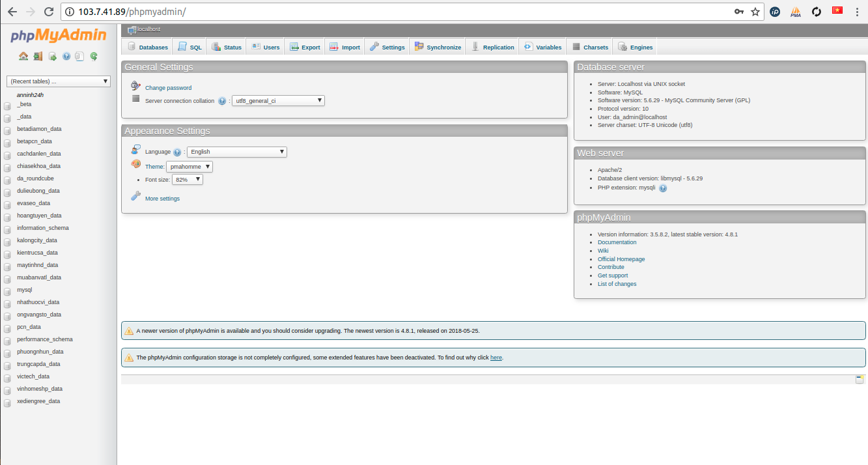Open the Engines tab
The image size is (868, 465).
[636, 47]
